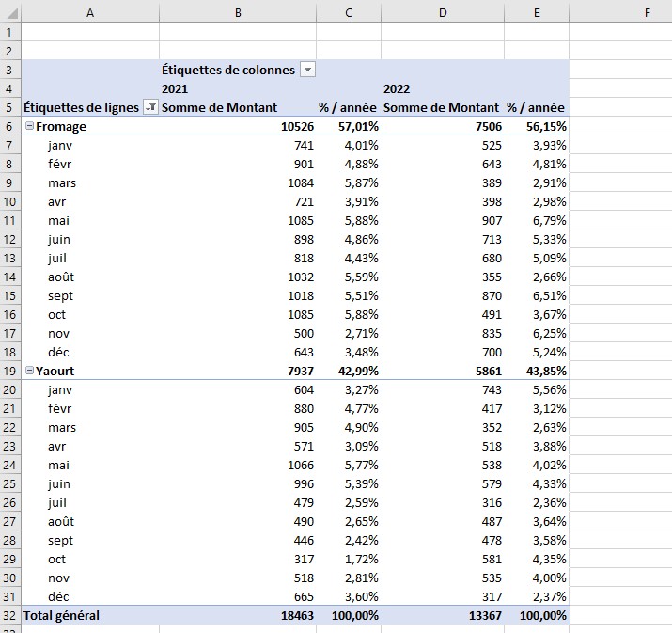Select column C header
This screenshot has height=633, width=672.
pos(349,13)
